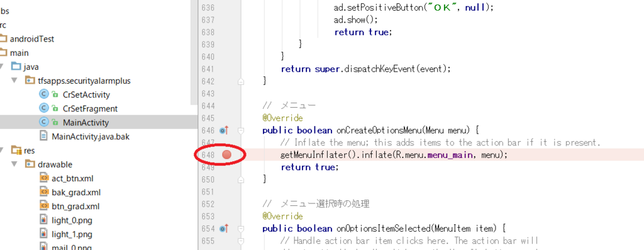Collapse the tfsapps.securityalarmplus package
The width and height of the screenshot is (644, 250).
15,81
